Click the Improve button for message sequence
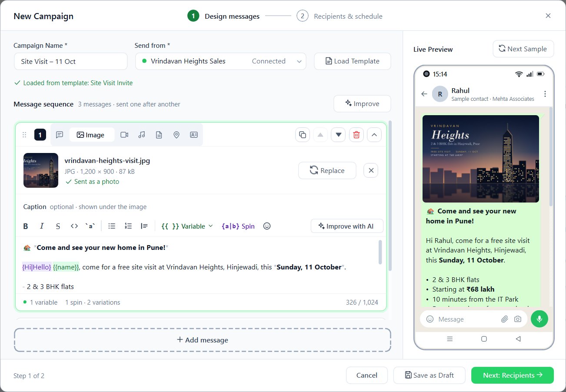This screenshot has width=566, height=392. 362,103
